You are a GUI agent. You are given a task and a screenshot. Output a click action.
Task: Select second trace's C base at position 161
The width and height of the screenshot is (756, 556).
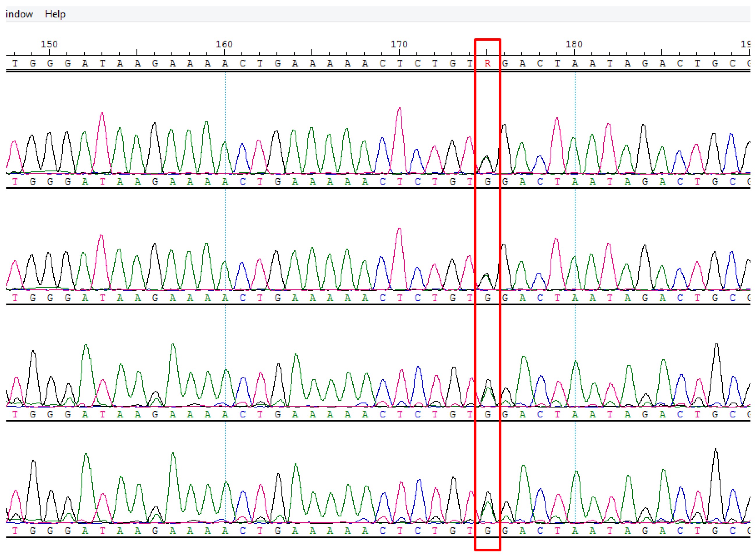click(242, 298)
